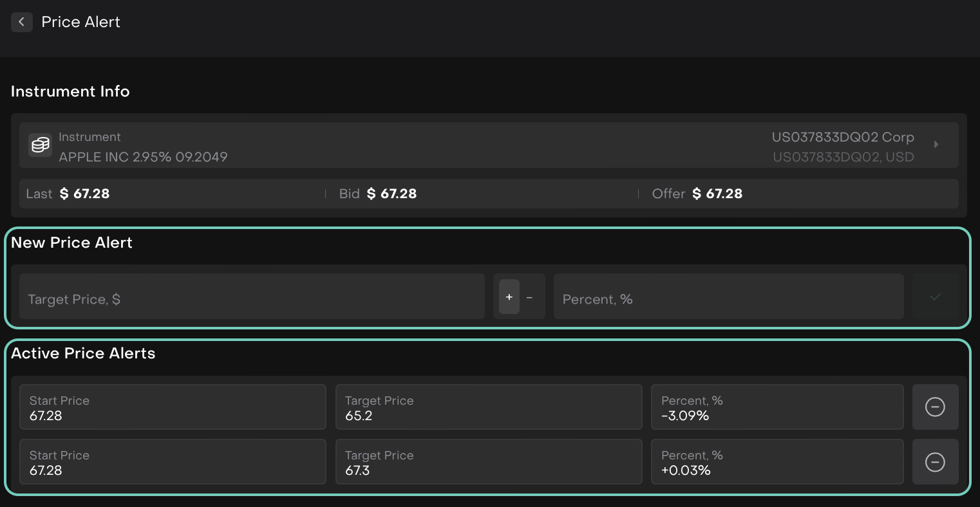The width and height of the screenshot is (980, 507).
Task: Expand instrument selector with right arrow
Action: click(936, 145)
